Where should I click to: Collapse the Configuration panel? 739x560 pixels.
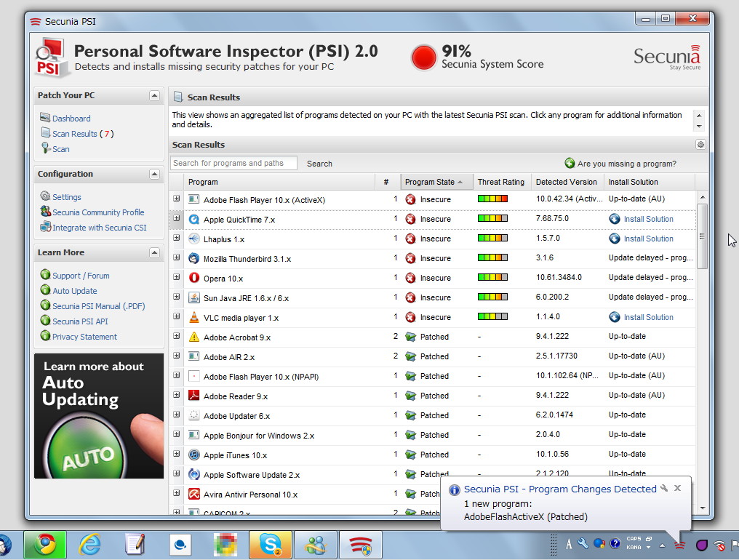pyautogui.click(x=154, y=175)
